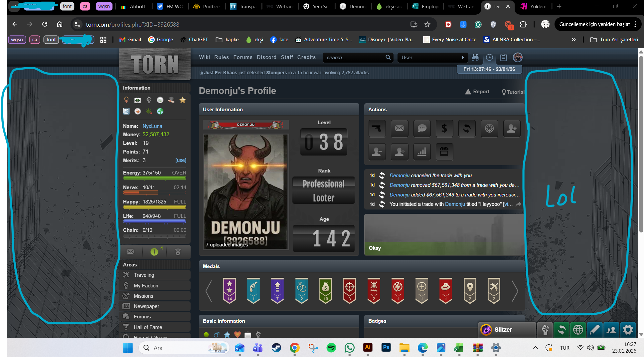This screenshot has width=644, height=357.
Task: Click the Report profile button
Action: tap(477, 92)
